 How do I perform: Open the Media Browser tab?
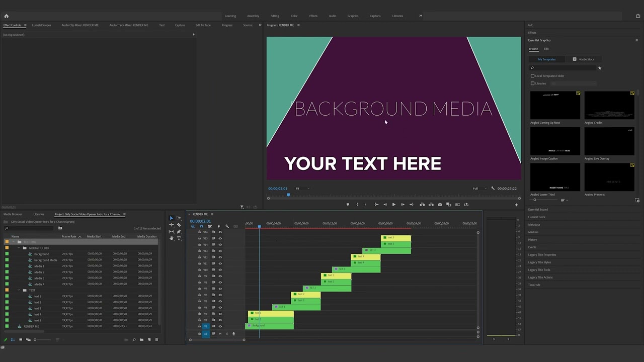(13, 214)
